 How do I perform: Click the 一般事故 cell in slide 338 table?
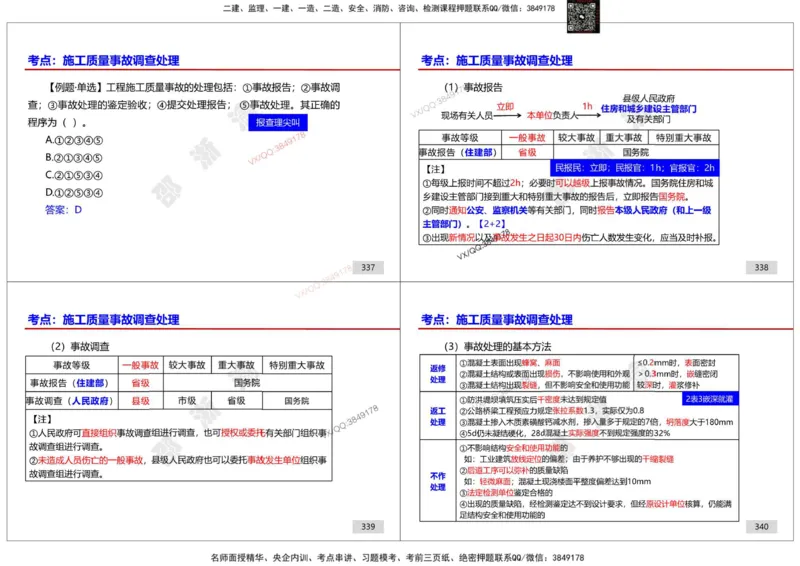(x=527, y=138)
